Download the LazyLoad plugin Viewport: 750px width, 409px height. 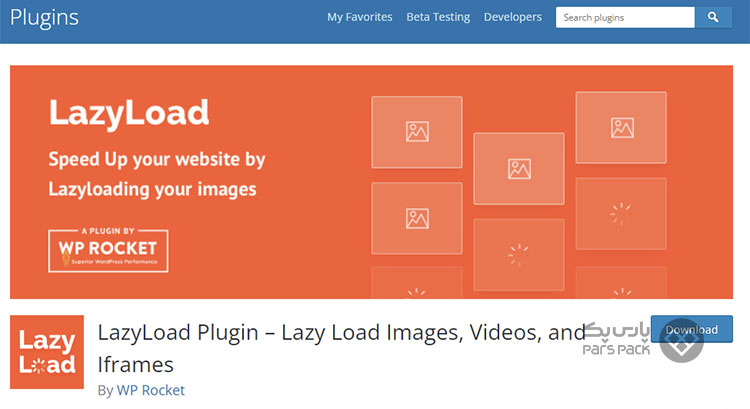pyautogui.click(x=692, y=329)
